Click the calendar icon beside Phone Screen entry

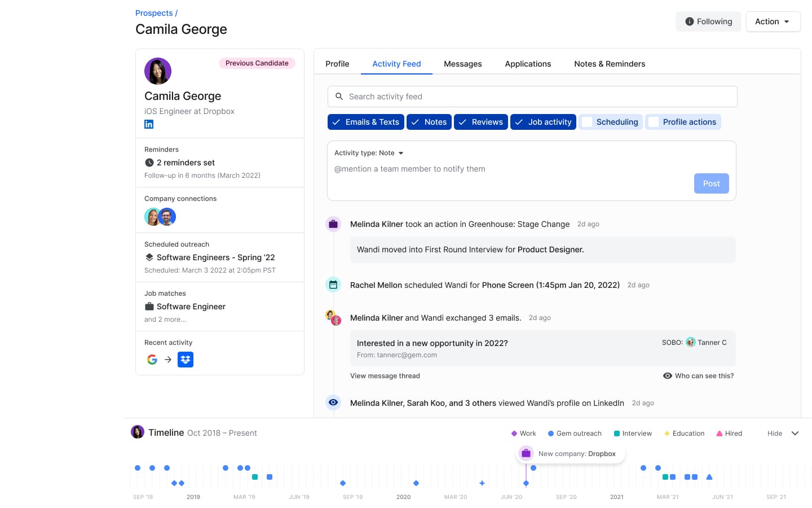click(x=333, y=285)
